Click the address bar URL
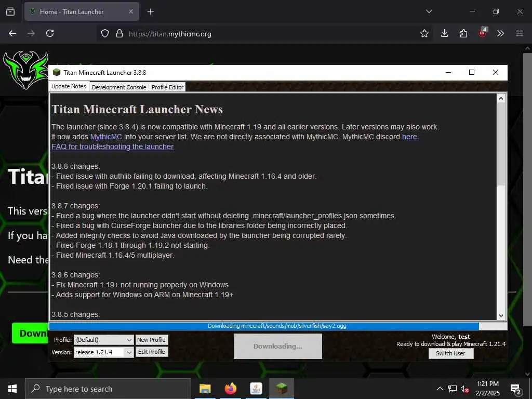The image size is (532, 399). [170, 34]
